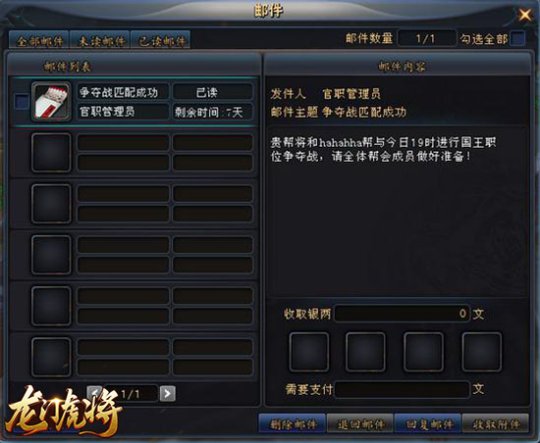
Task: Go to previous mail page arrow
Action: pos(95,392)
